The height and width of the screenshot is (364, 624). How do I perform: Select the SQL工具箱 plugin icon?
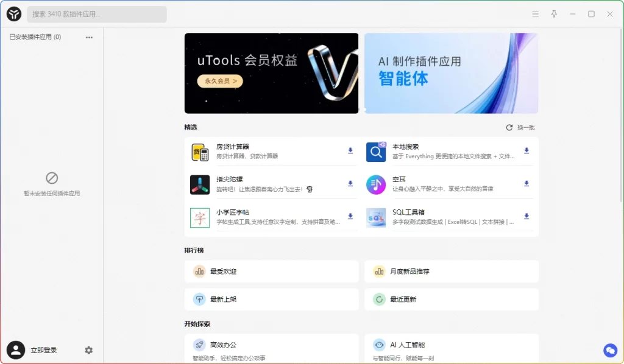point(376,216)
